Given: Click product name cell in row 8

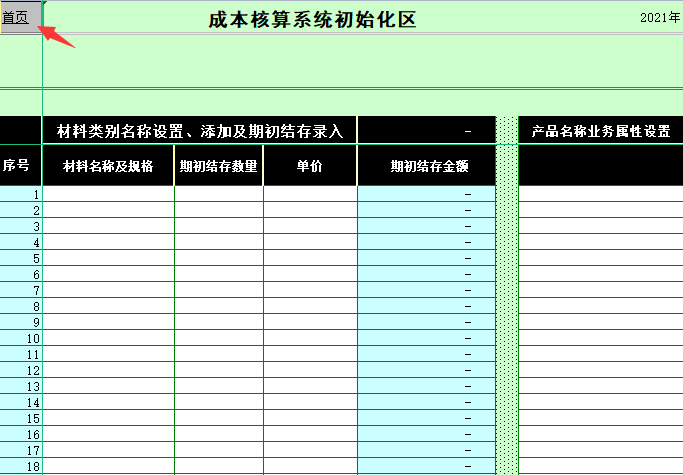Looking at the screenshot, I should coord(601,306).
